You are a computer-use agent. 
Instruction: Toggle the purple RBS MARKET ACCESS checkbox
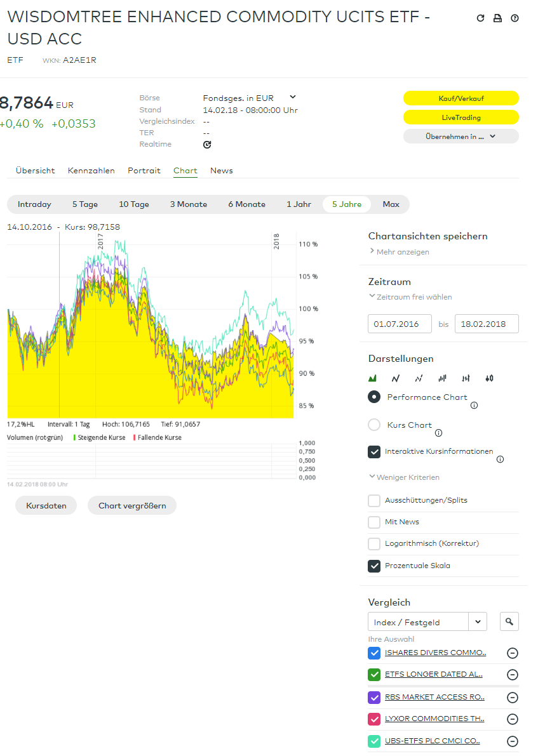(374, 698)
